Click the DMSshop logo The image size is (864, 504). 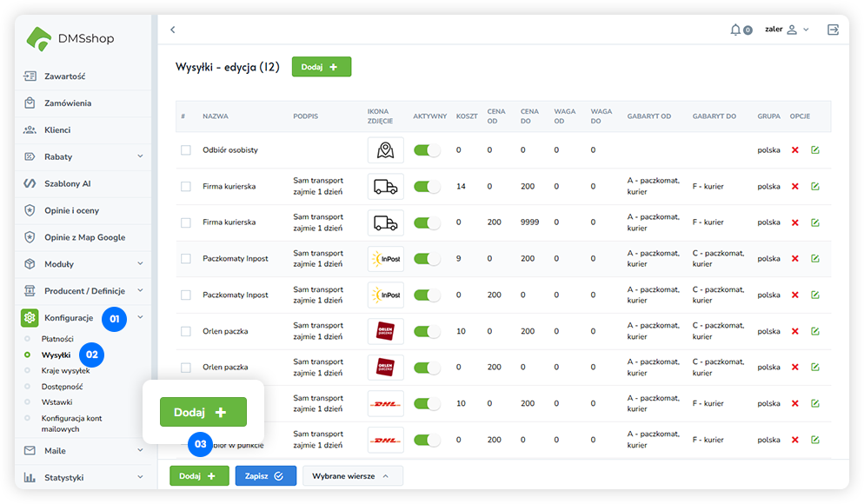click(x=70, y=38)
